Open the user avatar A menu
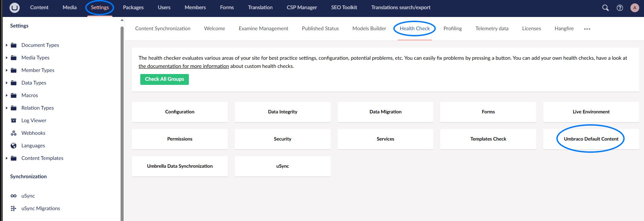Image resolution: width=644 pixels, height=221 pixels. coord(635,7)
